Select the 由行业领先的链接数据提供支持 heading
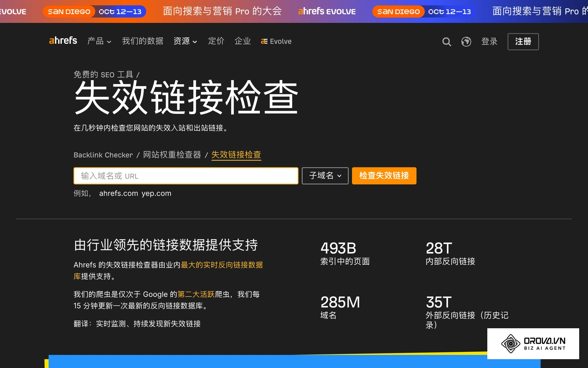The height and width of the screenshot is (368, 588). [166, 245]
